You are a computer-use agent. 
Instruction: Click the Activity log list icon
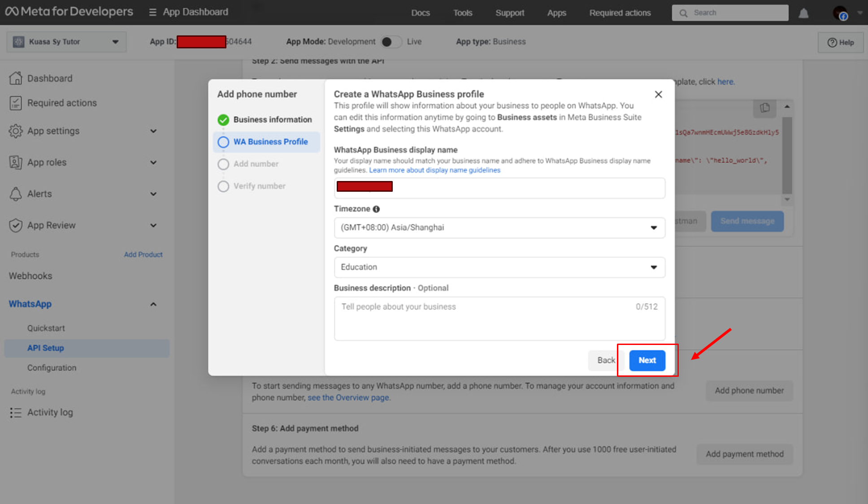point(16,413)
